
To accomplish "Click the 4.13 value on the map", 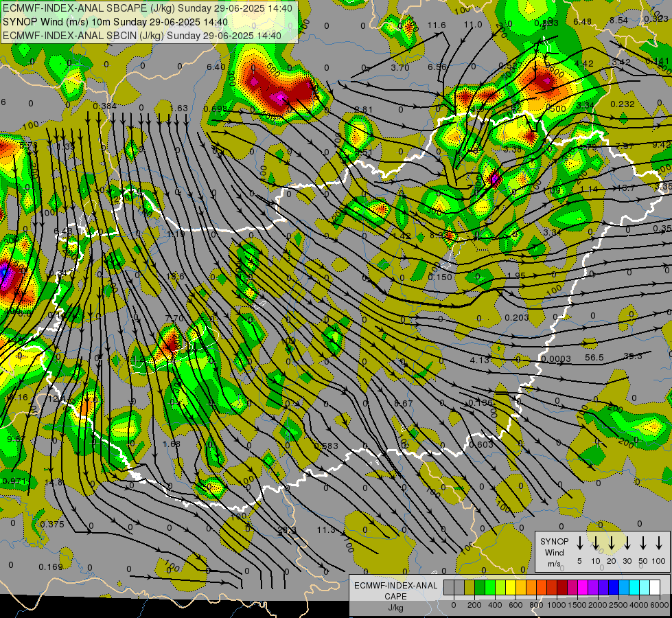I will pos(479,360).
